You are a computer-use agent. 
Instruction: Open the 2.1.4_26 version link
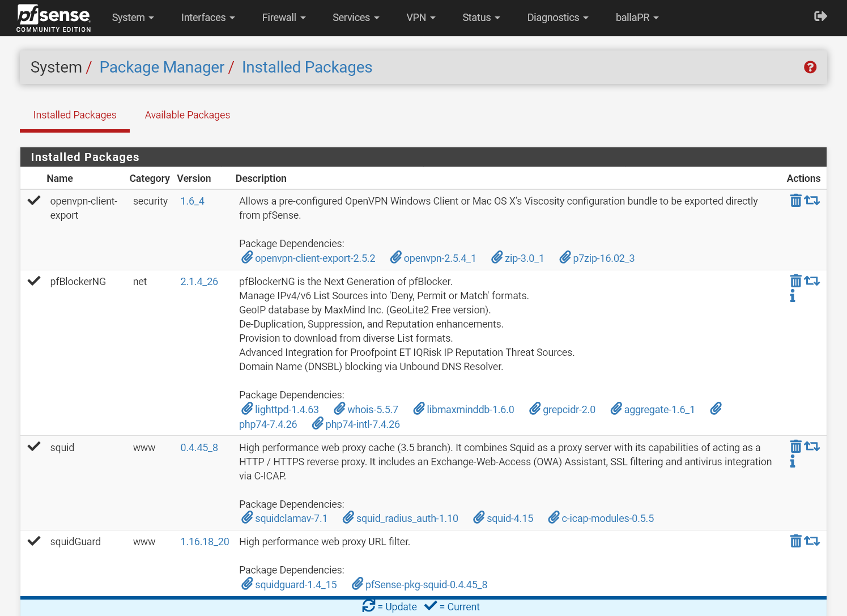click(199, 281)
